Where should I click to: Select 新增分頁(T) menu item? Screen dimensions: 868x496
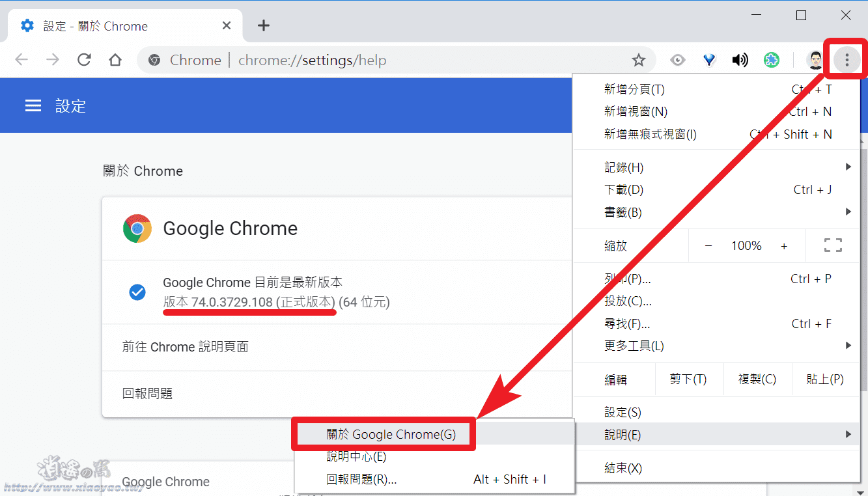tap(717, 89)
